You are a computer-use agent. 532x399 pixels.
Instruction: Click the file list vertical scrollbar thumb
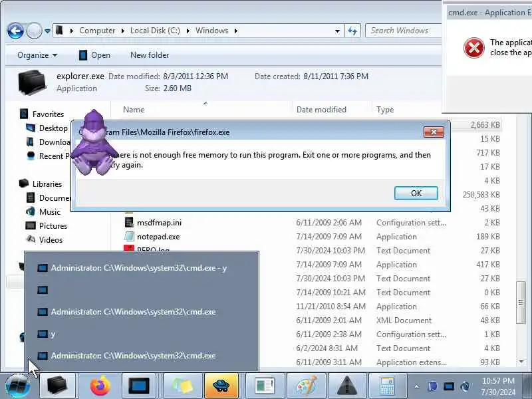click(521, 303)
